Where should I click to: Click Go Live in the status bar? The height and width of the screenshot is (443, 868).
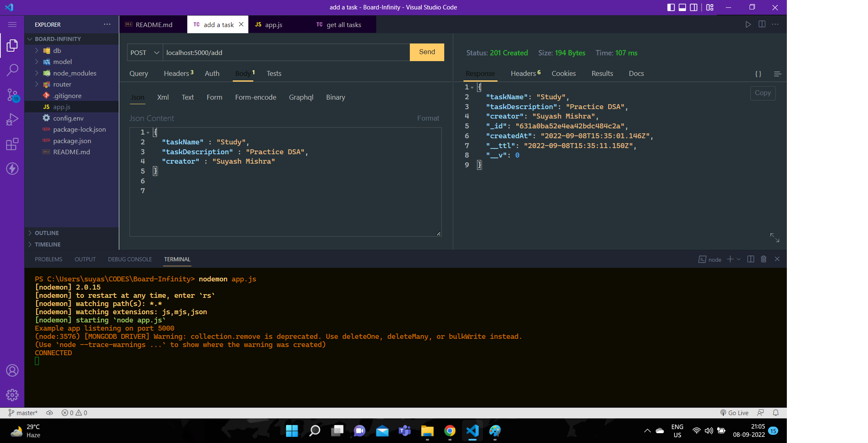734,413
